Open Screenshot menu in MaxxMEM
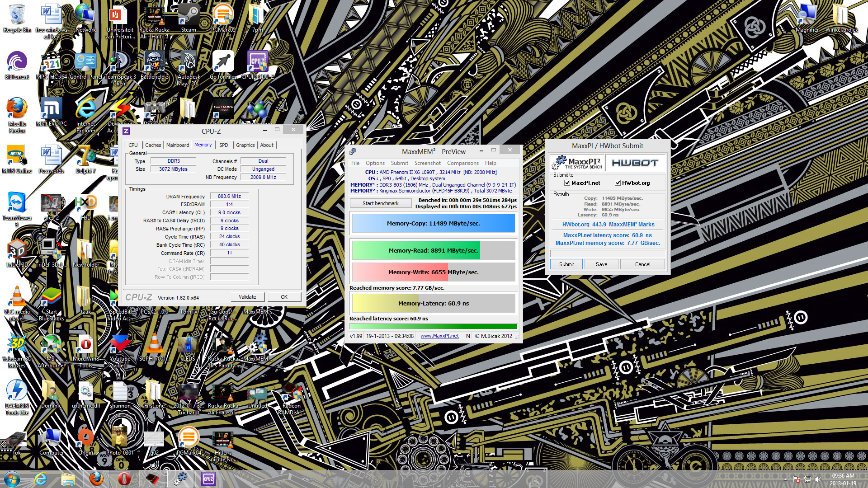Viewport: 868px width, 488px height. (427, 163)
